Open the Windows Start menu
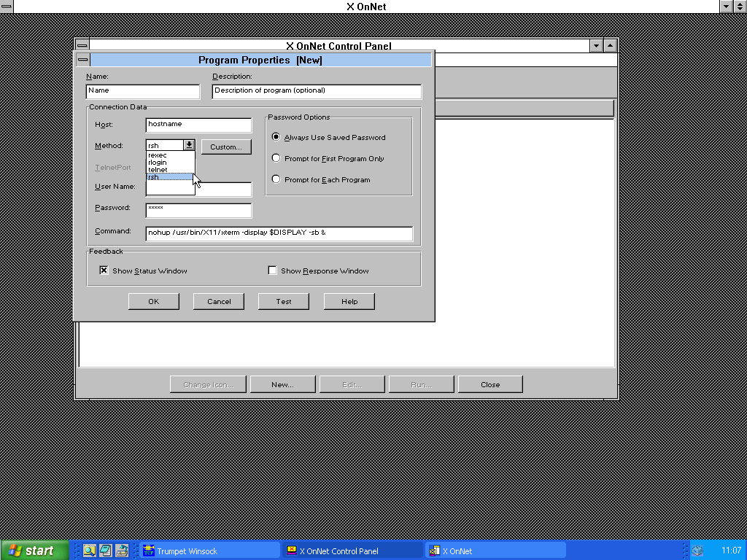This screenshot has width=747, height=560. click(35, 551)
